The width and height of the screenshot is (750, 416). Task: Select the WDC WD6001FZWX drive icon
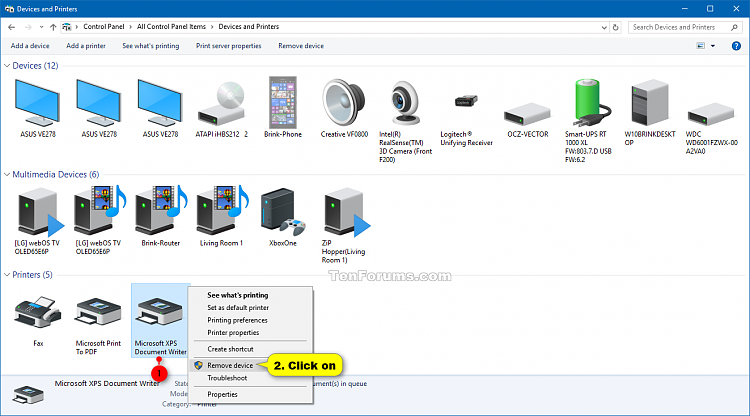coord(711,114)
